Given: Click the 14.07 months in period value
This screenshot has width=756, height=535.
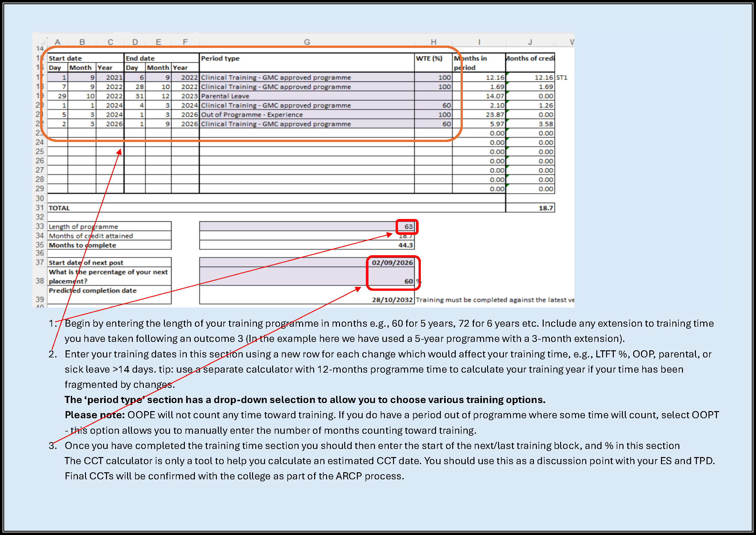Looking at the screenshot, I should [479, 96].
